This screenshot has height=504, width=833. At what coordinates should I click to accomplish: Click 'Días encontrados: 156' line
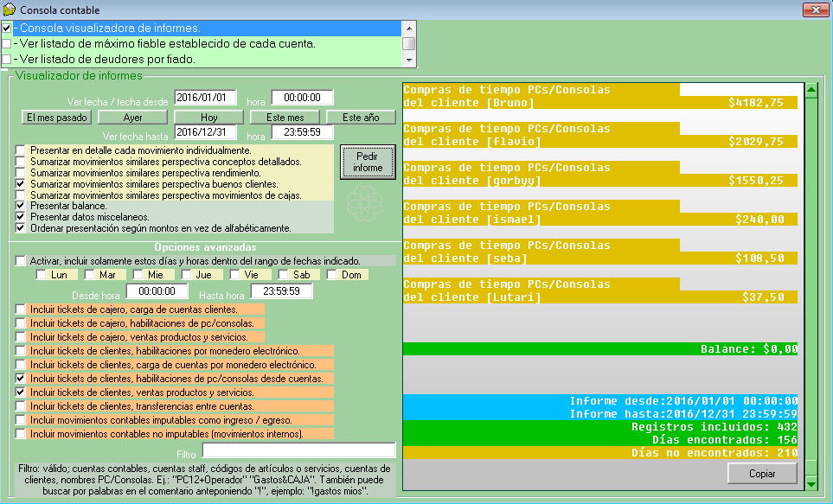(x=600, y=440)
